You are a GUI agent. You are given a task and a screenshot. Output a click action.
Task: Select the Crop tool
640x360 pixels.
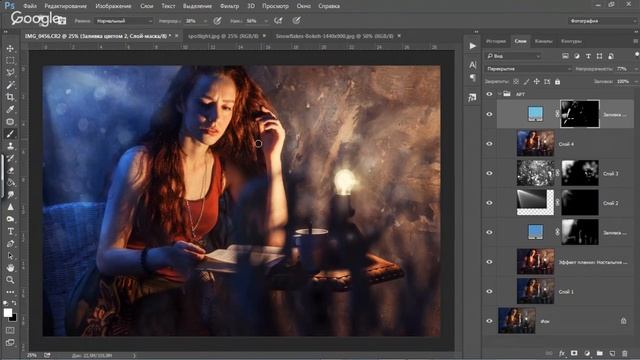tap(10, 97)
